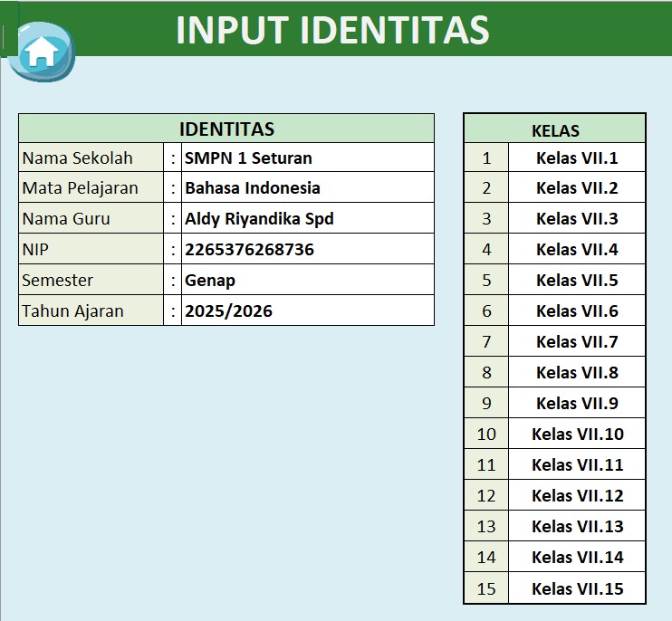Select the Kelas VII.5 cell
Image resolution: width=672 pixels, height=621 pixels.
coord(577,281)
